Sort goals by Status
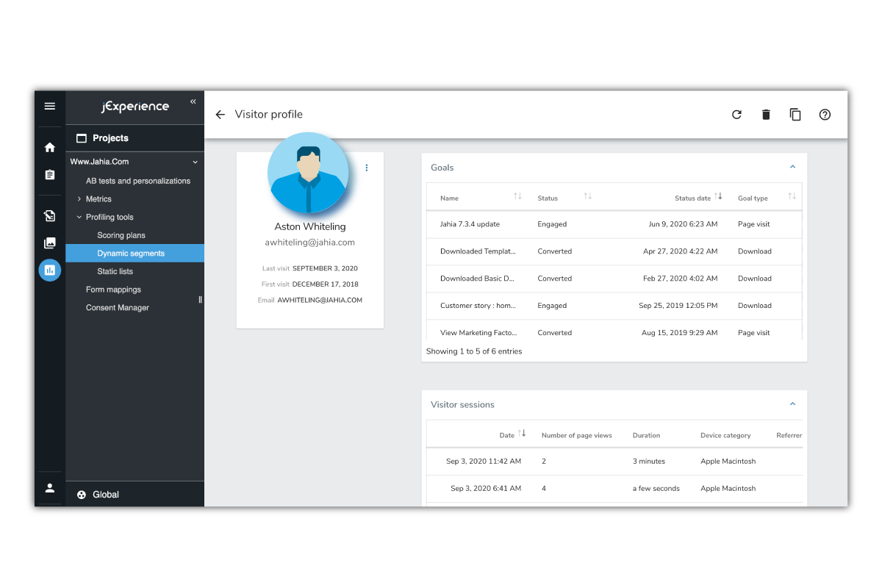The width and height of the screenshot is (882, 588). pos(588,196)
